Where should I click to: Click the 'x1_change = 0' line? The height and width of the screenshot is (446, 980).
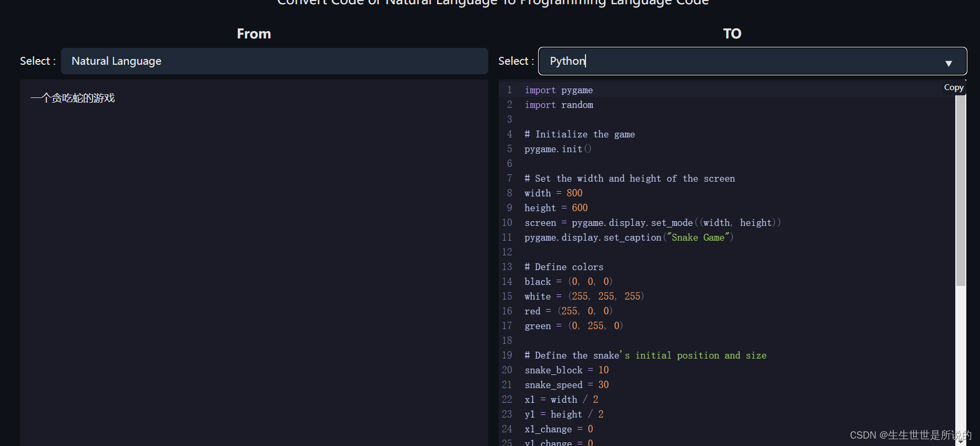[559, 429]
